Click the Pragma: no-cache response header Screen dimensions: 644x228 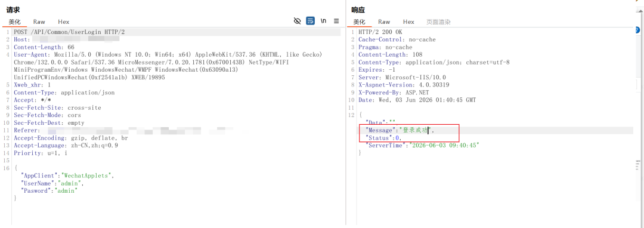[x=385, y=47]
